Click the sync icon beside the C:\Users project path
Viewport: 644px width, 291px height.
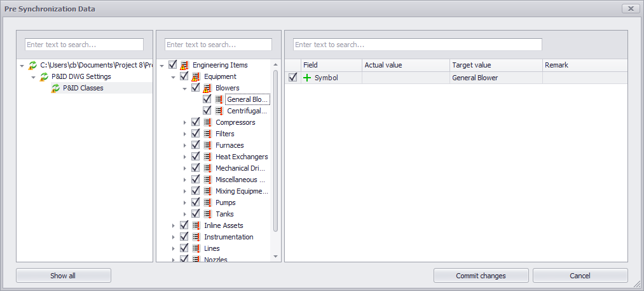pyautogui.click(x=32, y=65)
